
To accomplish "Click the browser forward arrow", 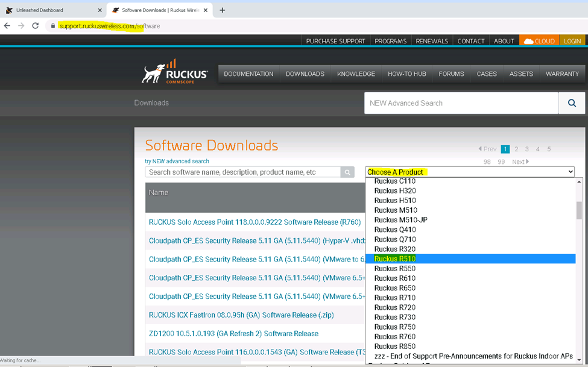I will click(x=21, y=26).
